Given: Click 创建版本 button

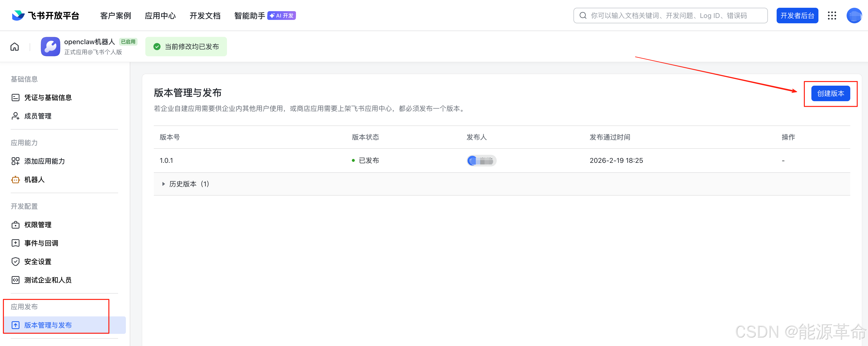Looking at the screenshot, I should coord(830,94).
